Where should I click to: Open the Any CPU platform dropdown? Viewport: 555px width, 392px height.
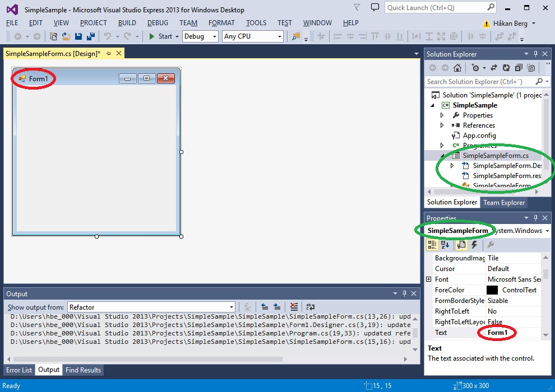pyautogui.click(x=279, y=36)
